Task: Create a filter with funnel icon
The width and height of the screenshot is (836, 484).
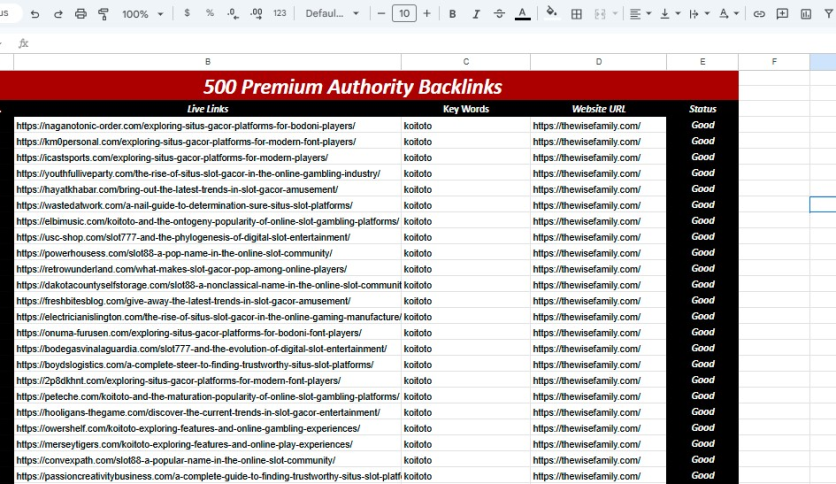Action: [x=829, y=14]
